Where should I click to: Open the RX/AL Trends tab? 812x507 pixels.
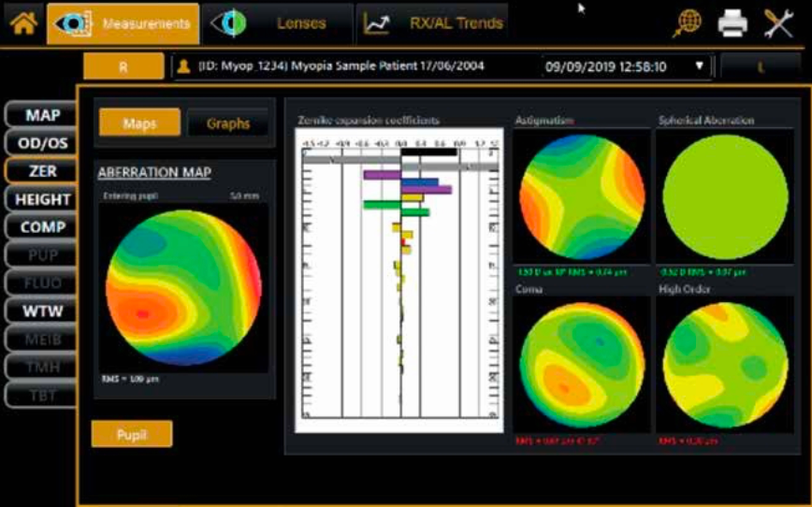tap(432, 23)
